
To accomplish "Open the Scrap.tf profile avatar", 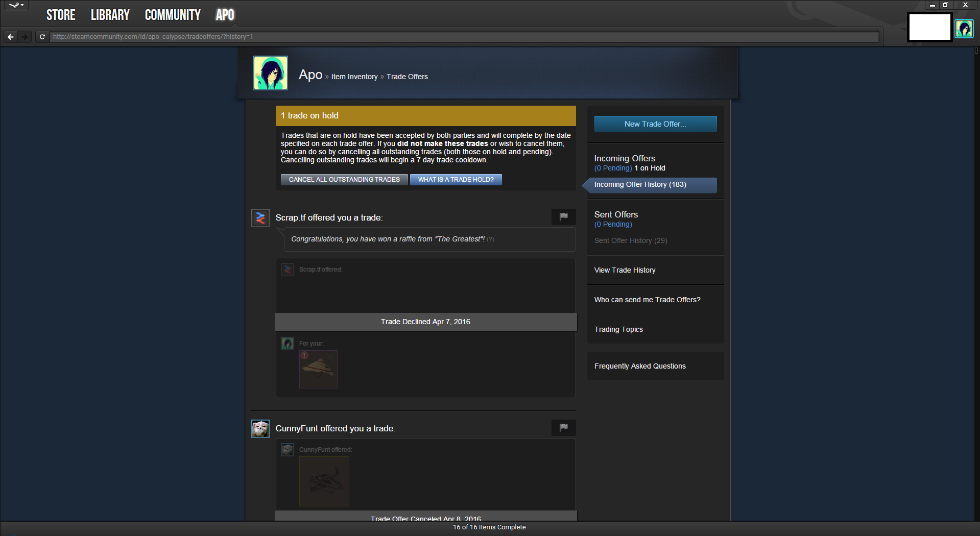I will click(x=260, y=218).
